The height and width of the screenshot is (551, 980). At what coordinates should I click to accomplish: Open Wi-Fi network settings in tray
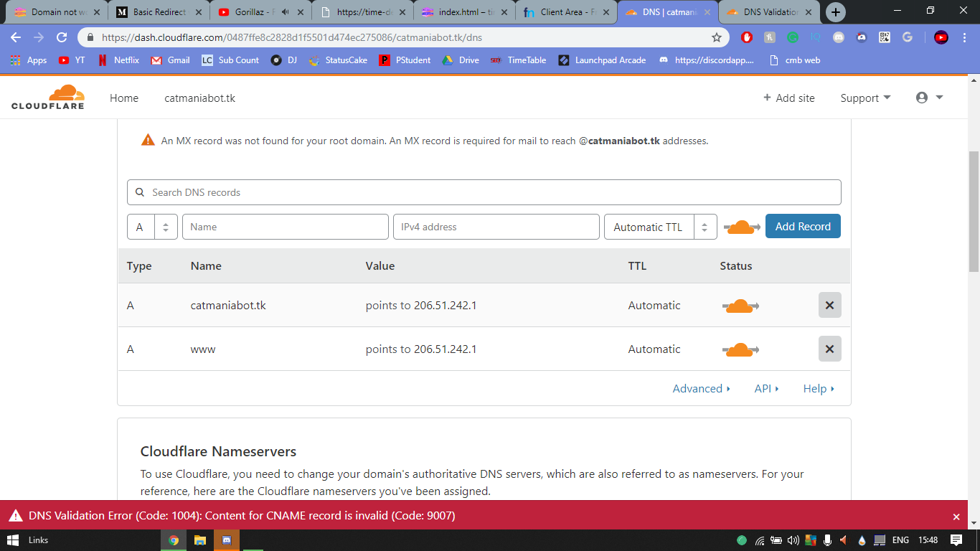[x=759, y=540]
